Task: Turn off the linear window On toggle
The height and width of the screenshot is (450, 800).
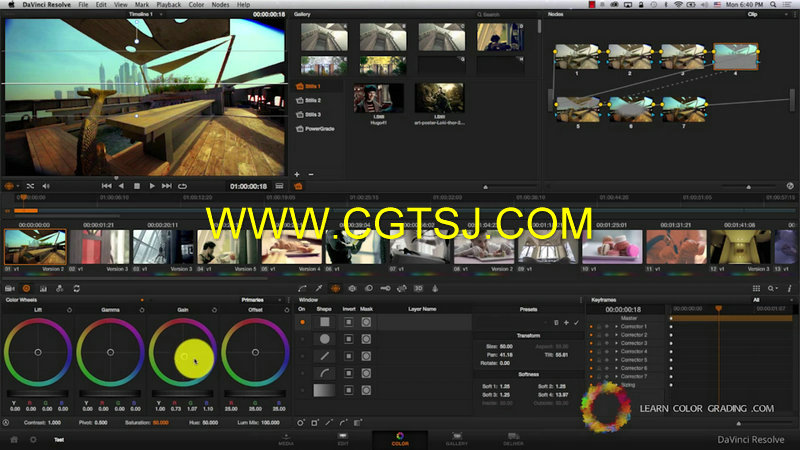Action: (x=303, y=322)
